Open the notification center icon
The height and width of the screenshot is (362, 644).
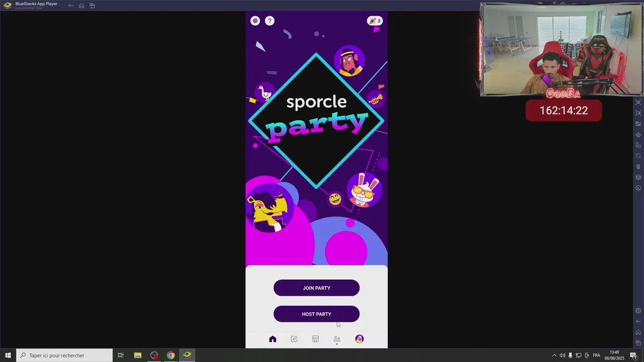pyautogui.click(x=633, y=355)
